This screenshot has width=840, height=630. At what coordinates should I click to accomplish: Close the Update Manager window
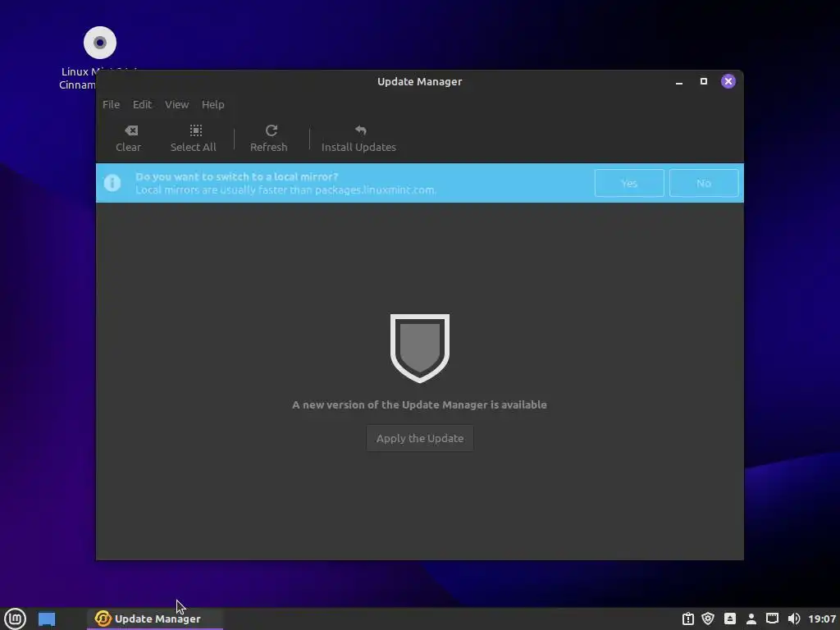pyautogui.click(x=728, y=81)
